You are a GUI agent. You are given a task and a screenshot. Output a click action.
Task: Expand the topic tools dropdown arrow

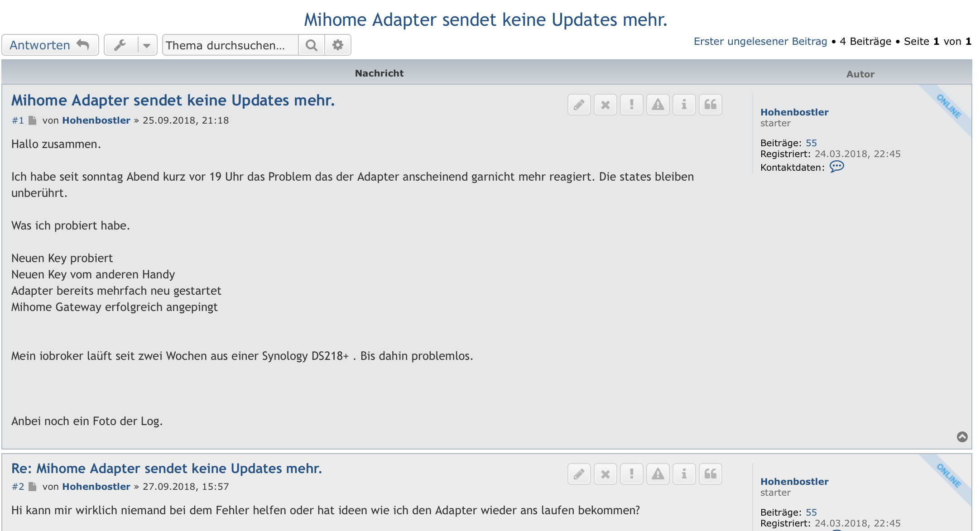(x=147, y=45)
